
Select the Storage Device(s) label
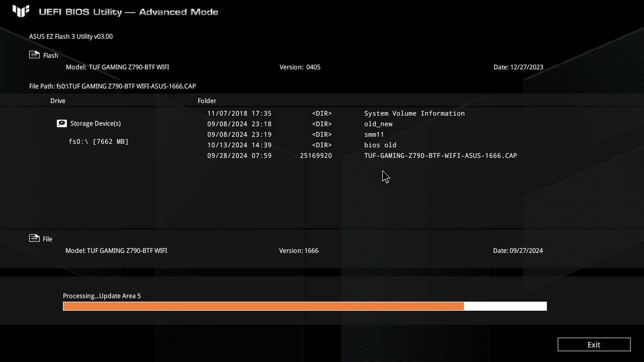[96, 123]
